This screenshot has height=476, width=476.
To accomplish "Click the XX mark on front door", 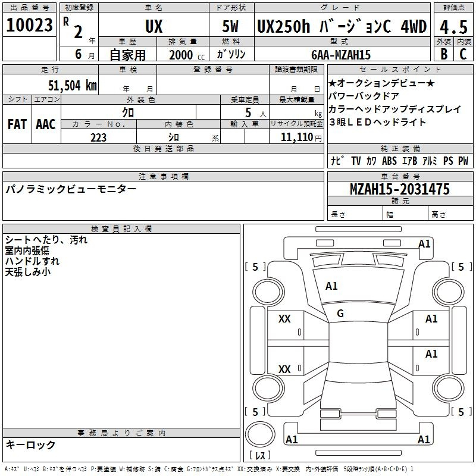I will tap(284, 319).
